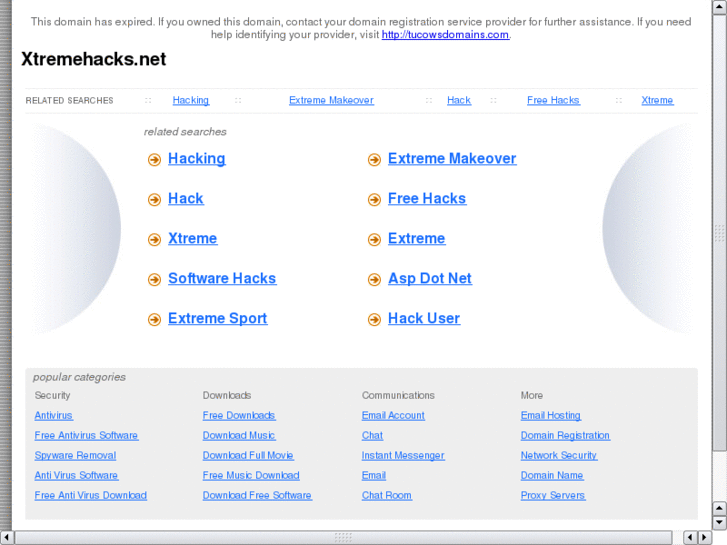Screen dimensions: 727x545
Task: Go to the Domain Registration link
Action: coord(565,436)
